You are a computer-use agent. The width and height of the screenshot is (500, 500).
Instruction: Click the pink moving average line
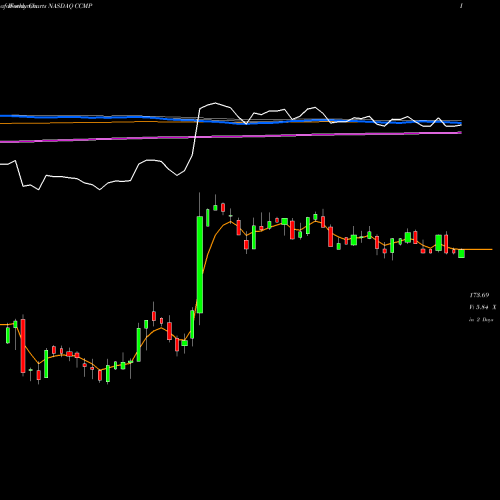click(231, 137)
